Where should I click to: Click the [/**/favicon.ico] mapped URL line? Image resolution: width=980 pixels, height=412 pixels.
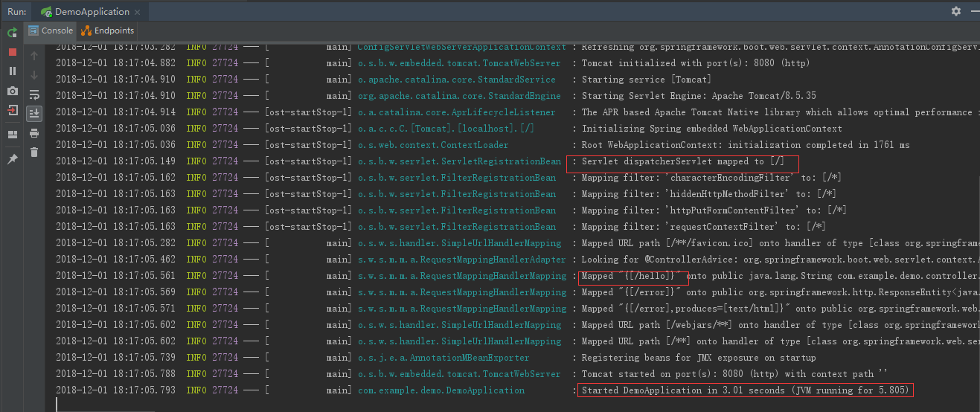pos(781,243)
